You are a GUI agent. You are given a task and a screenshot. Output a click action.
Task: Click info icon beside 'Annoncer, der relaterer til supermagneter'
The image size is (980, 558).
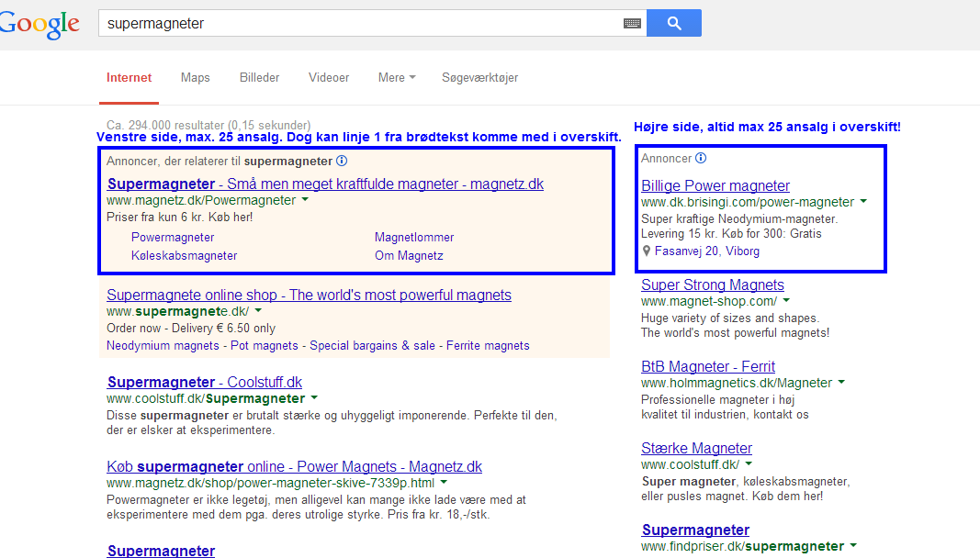click(x=342, y=161)
